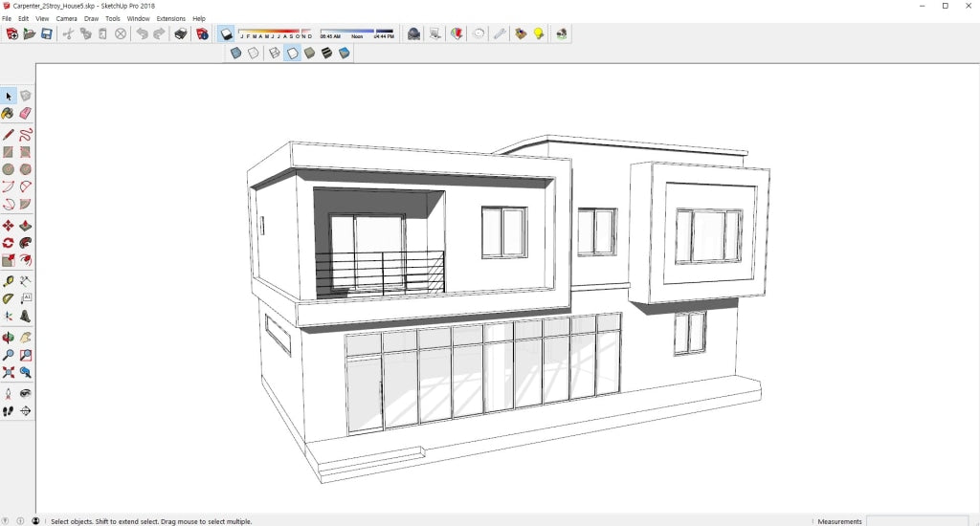980x526 pixels.
Task: Go back to the Previous view
Action: pos(26,372)
